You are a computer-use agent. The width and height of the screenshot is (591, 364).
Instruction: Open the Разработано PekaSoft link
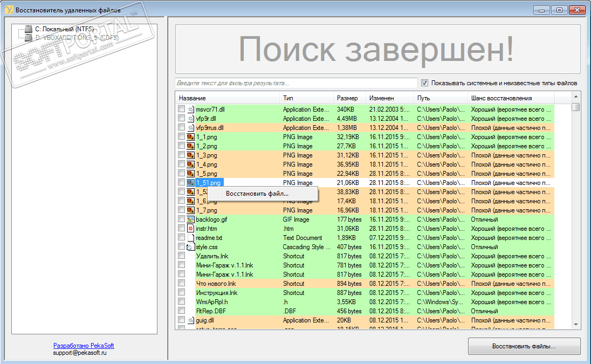click(84, 346)
